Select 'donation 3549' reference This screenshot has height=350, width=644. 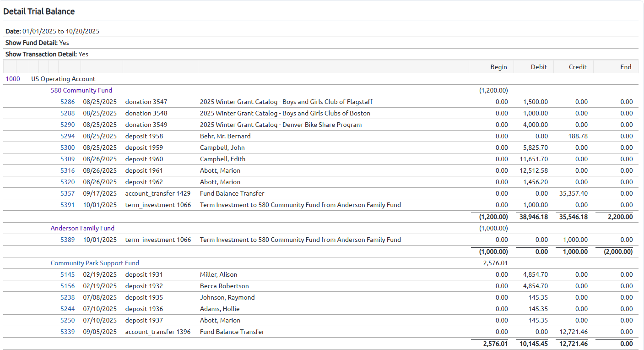click(x=146, y=125)
